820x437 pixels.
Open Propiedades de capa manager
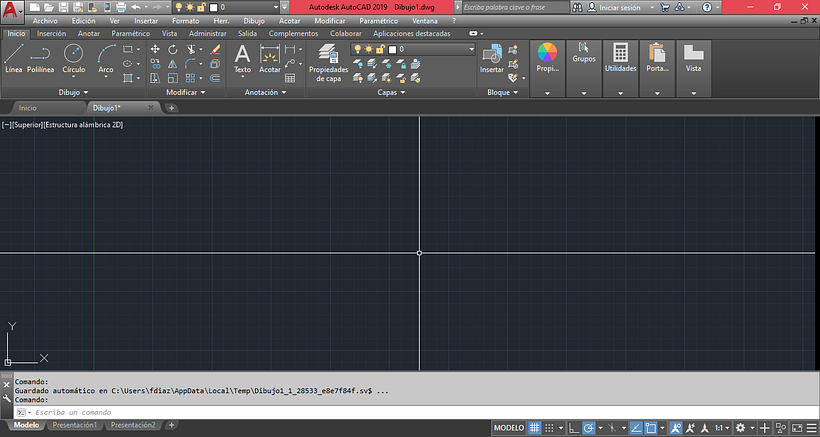coord(328,63)
